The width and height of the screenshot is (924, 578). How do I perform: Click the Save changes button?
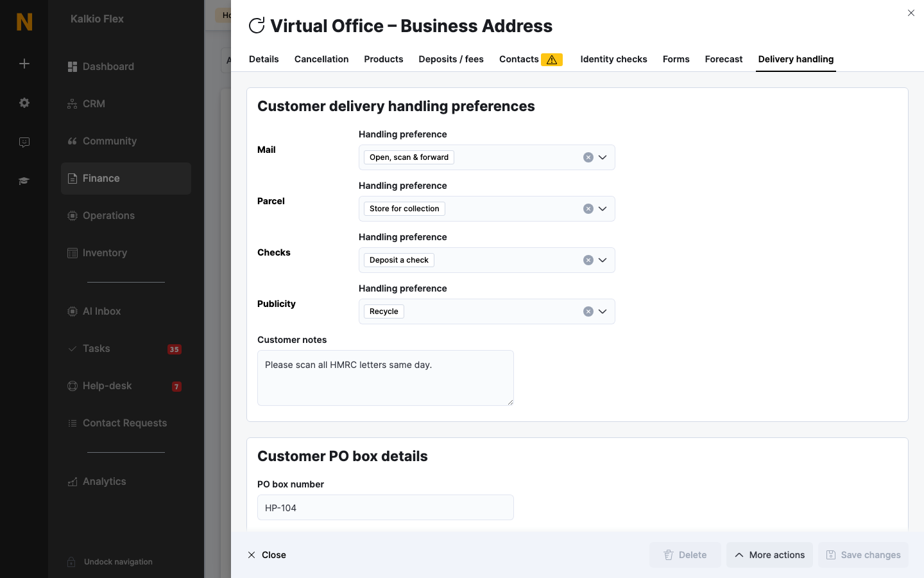tap(863, 555)
